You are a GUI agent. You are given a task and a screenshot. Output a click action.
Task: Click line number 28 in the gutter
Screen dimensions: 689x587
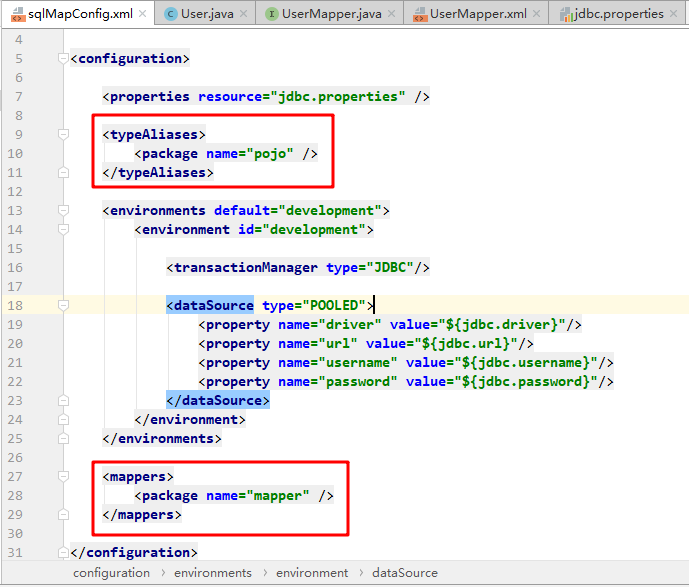click(x=15, y=496)
